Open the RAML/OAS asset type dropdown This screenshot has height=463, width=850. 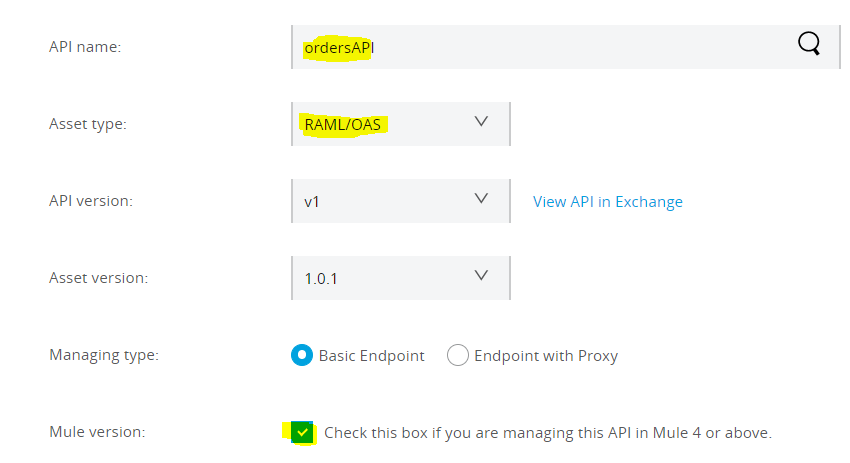coord(400,124)
